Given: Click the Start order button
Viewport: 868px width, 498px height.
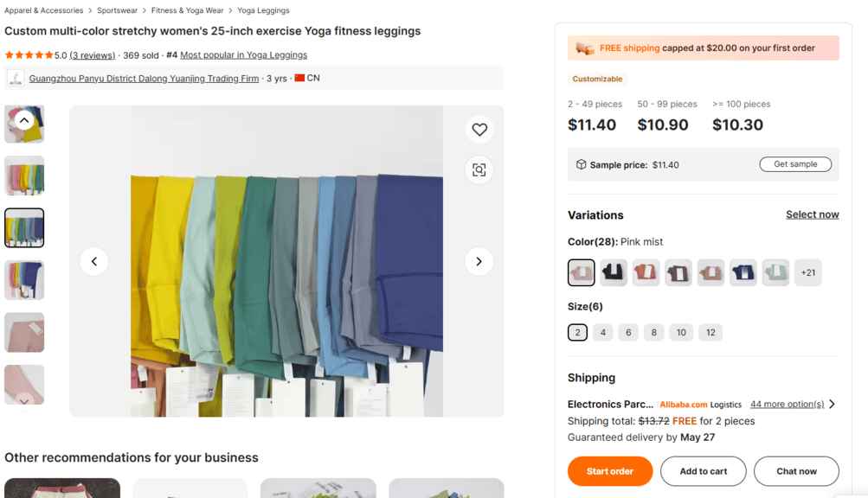Looking at the screenshot, I should pos(609,471).
